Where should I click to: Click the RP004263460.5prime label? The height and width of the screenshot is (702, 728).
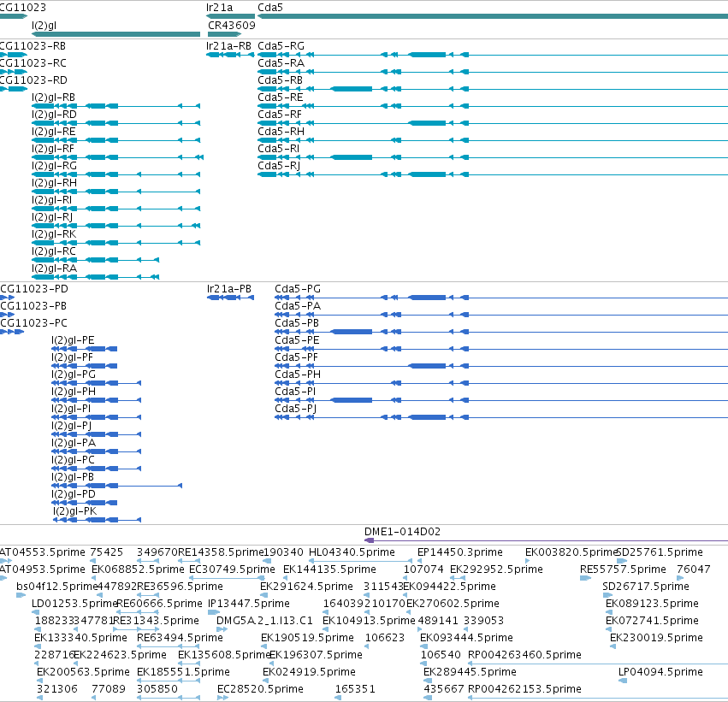coord(524,655)
